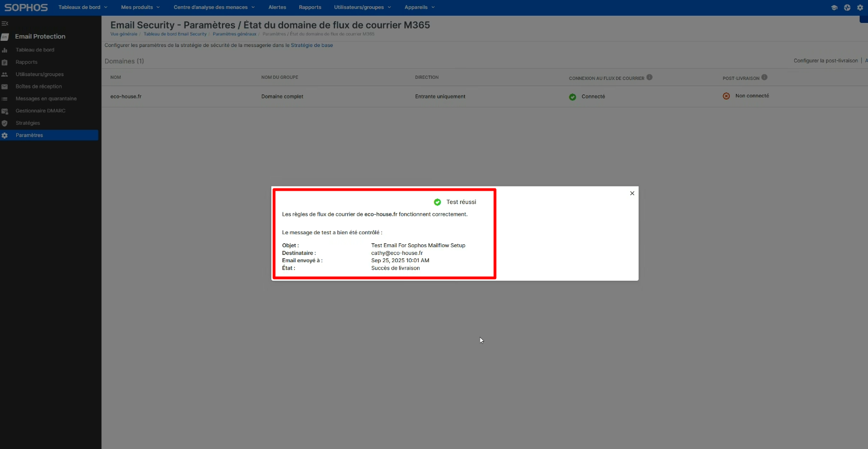Click Test Email For Sophos Mailflow Setup subject
The width and height of the screenshot is (868, 449).
[418, 245]
